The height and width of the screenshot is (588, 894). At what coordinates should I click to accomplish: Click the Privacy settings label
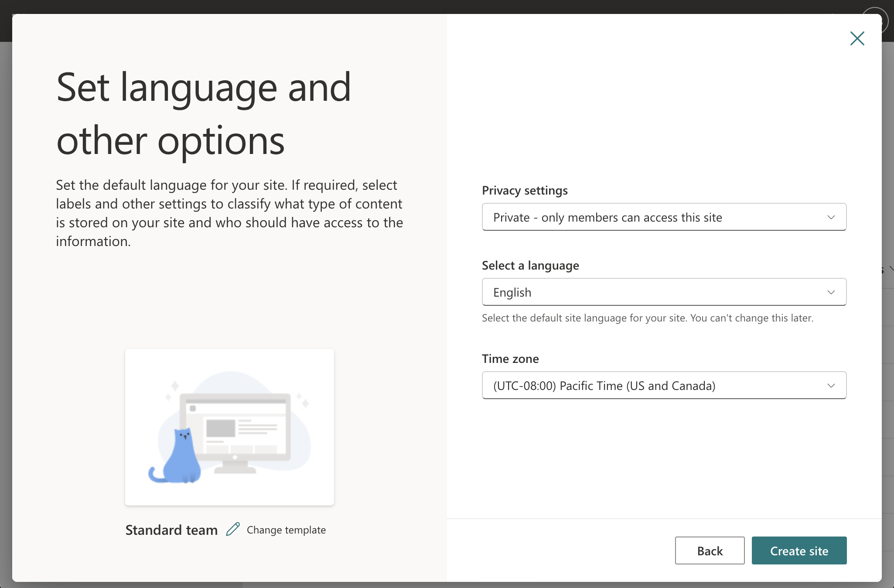click(525, 191)
